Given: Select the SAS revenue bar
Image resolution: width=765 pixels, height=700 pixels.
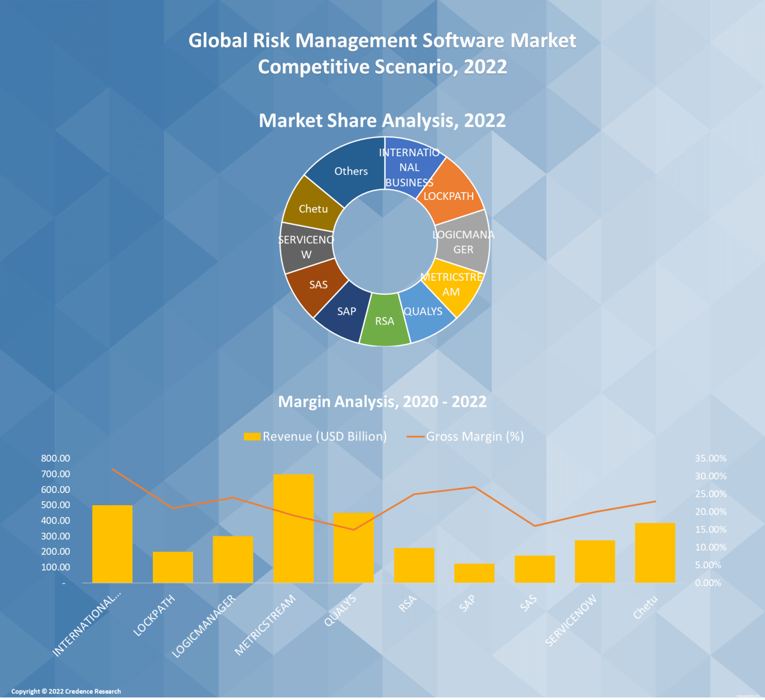Looking at the screenshot, I should pyautogui.click(x=535, y=569).
